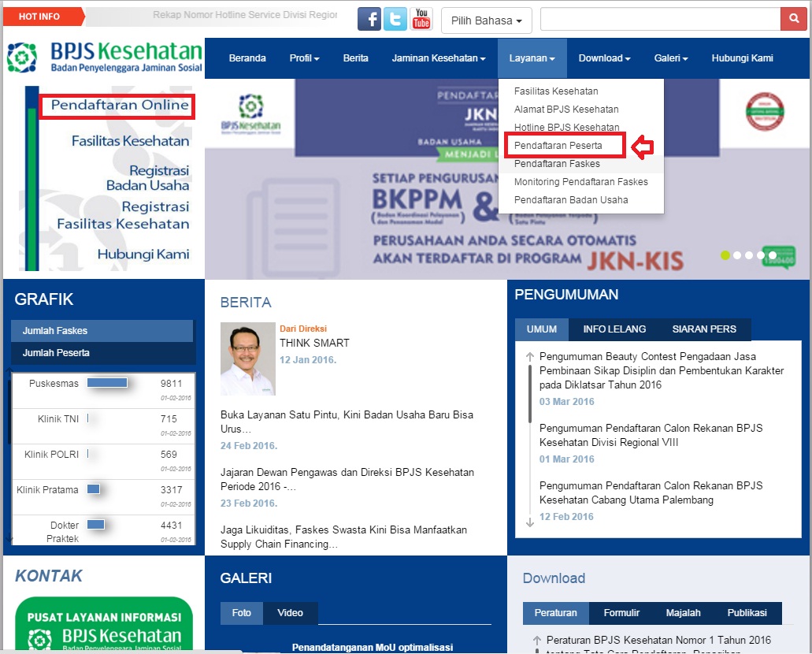The height and width of the screenshot is (654, 812).
Task: Select the Foto gallery tab
Action: click(241, 613)
